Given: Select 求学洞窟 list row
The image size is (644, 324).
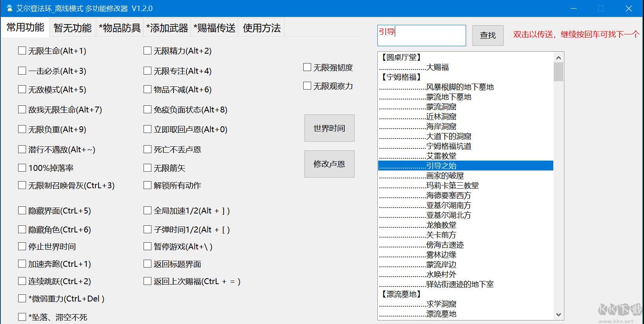Looking at the screenshot, I should pyautogui.click(x=466, y=304).
